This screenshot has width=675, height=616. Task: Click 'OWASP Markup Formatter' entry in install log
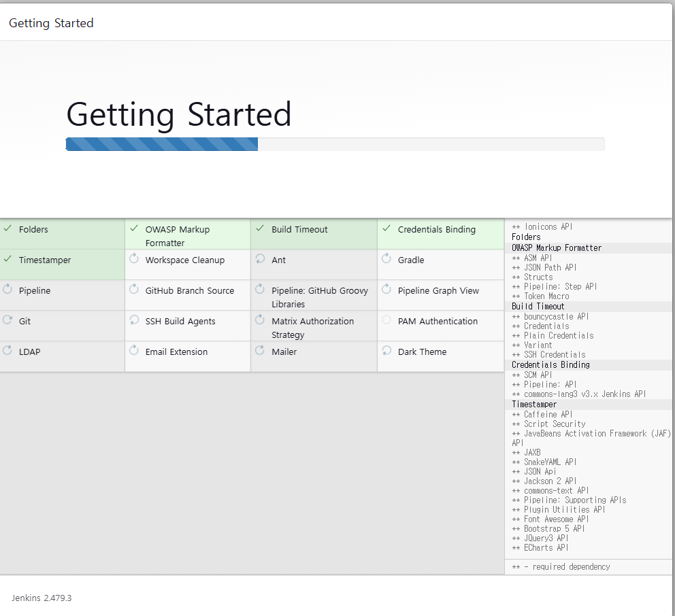tap(557, 247)
